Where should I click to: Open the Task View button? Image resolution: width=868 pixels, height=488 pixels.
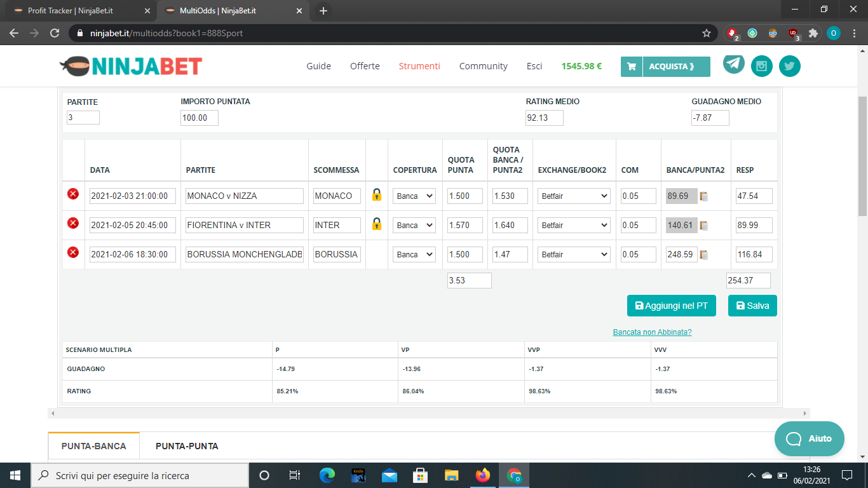coord(295,475)
